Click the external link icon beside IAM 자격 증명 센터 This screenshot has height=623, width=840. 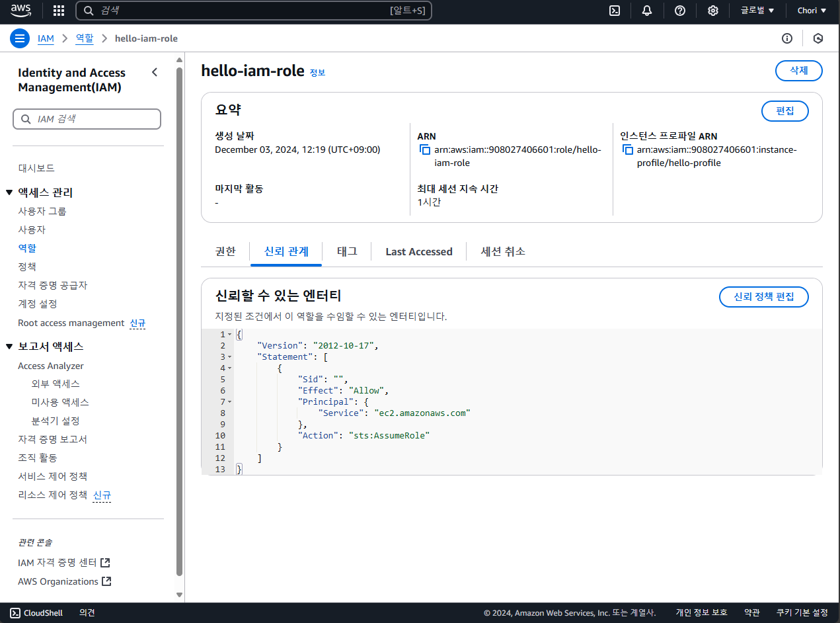(x=105, y=563)
